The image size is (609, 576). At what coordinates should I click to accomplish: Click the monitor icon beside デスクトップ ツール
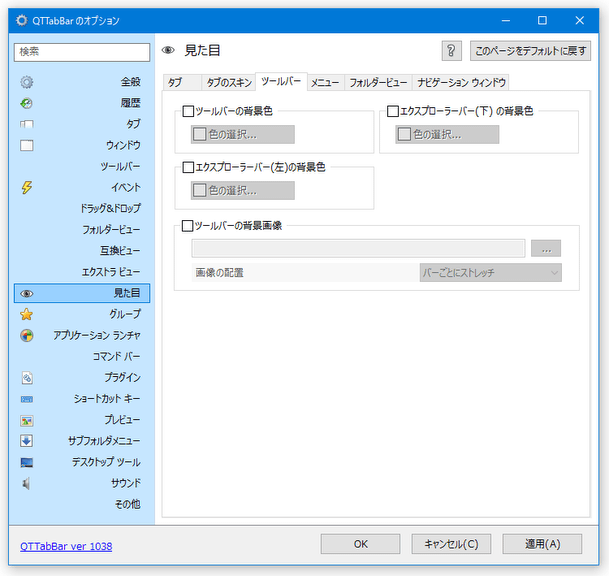(26, 462)
